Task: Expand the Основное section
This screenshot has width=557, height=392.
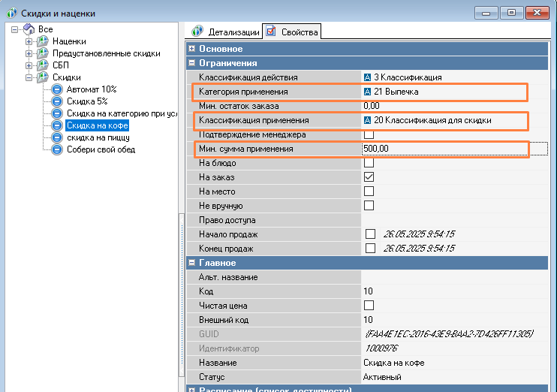Action: [x=192, y=49]
